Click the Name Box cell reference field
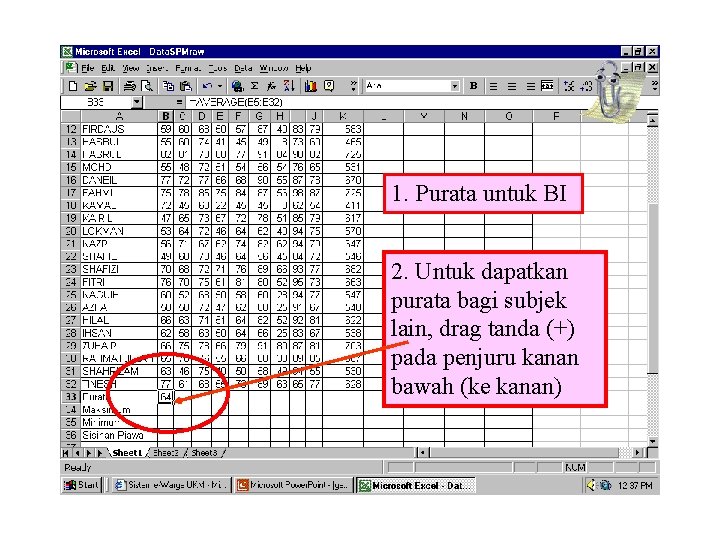720x540 pixels. 96,102
